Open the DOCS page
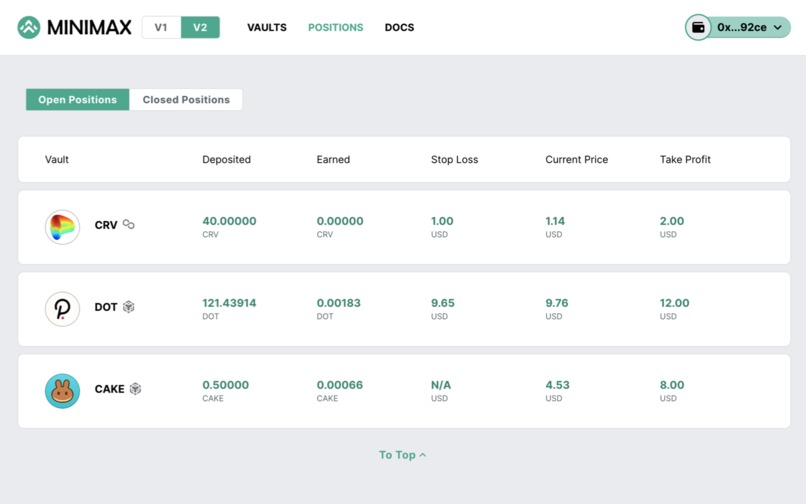The height and width of the screenshot is (504, 806). click(399, 27)
